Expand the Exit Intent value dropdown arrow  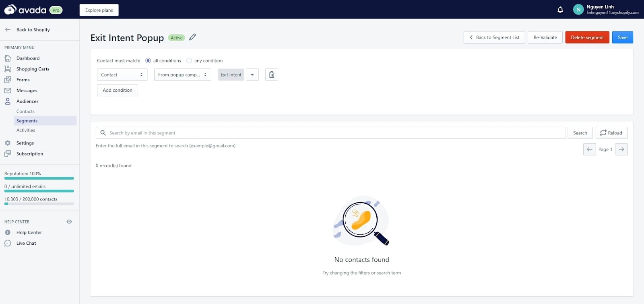pos(252,75)
